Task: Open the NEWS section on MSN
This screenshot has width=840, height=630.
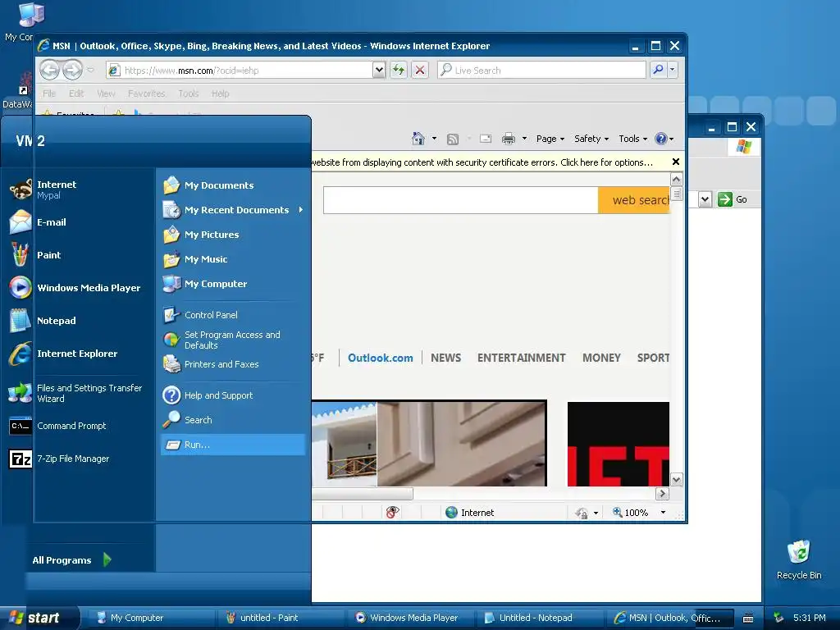Action: [x=445, y=358]
